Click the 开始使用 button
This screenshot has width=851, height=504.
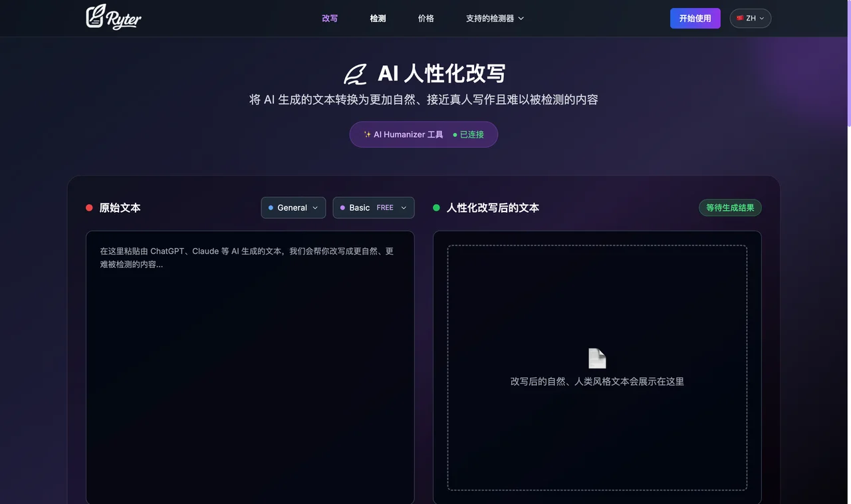tap(695, 18)
